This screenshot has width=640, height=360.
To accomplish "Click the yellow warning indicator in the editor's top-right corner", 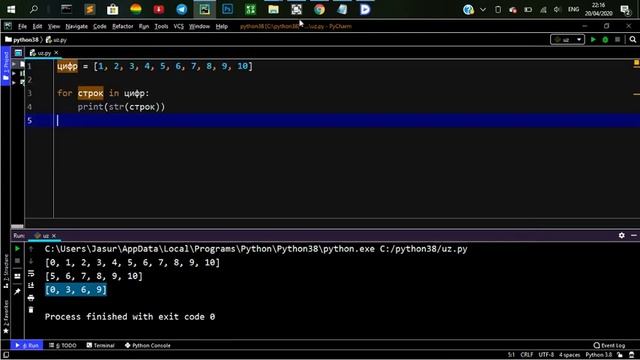I will pos(636,63).
